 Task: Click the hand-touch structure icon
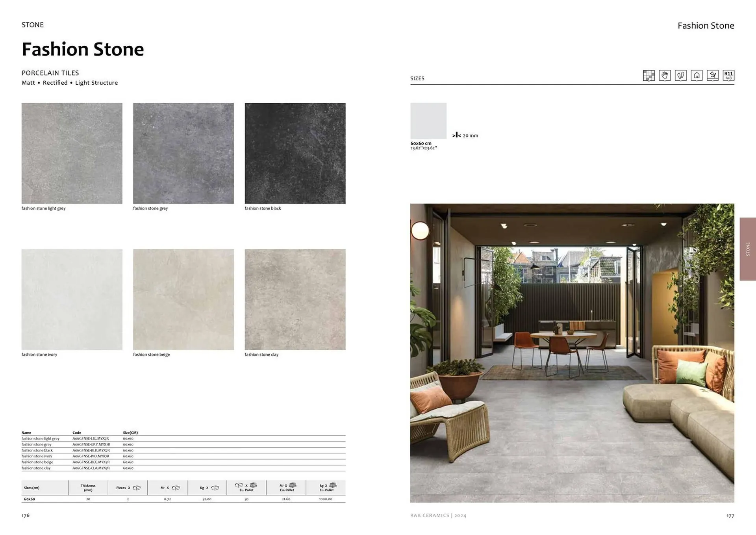[x=665, y=75]
